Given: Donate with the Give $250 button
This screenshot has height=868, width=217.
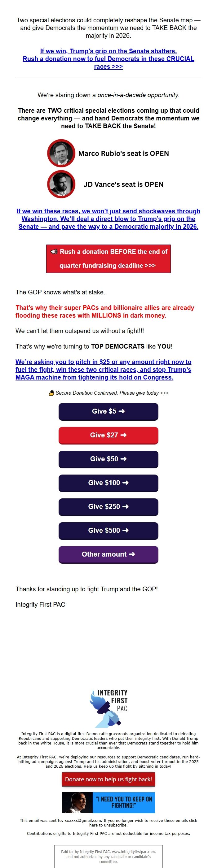Looking at the screenshot, I should (108, 507).
